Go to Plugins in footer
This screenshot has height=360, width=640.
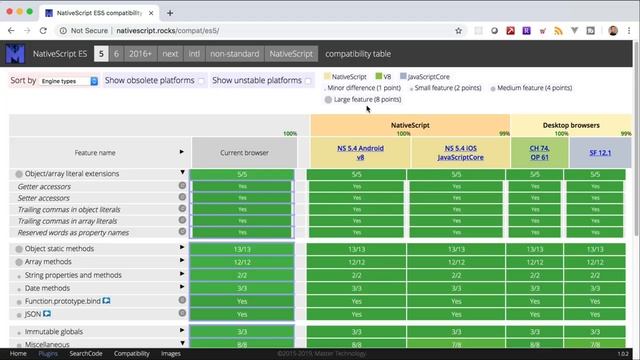tap(48, 353)
